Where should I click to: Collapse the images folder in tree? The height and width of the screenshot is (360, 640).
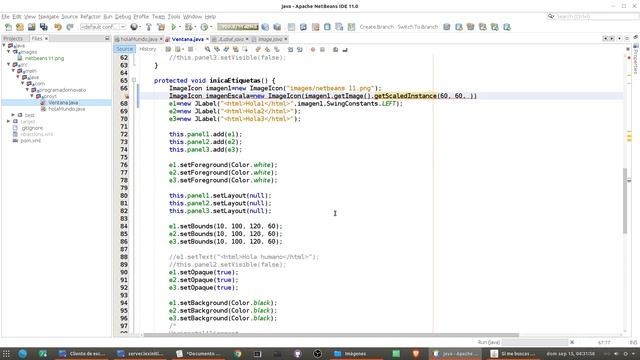tap(9, 52)
